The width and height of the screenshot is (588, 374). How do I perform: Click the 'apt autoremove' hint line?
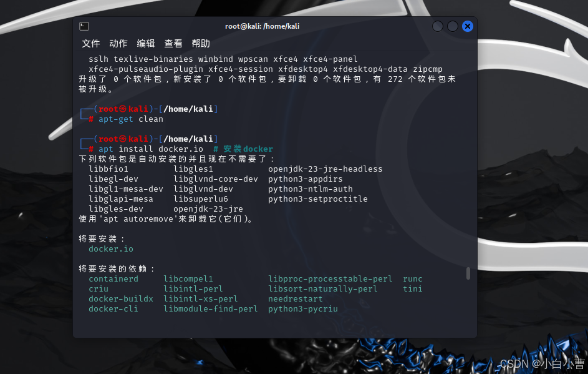pos(166,219)
